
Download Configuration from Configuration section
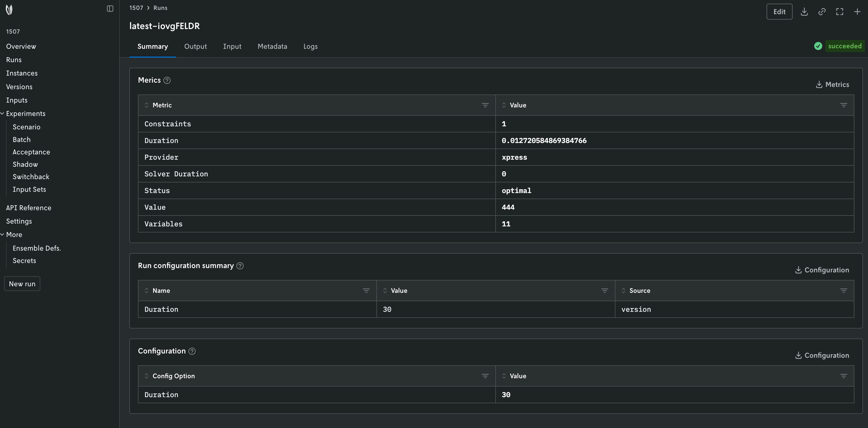[x=822, y=355]
